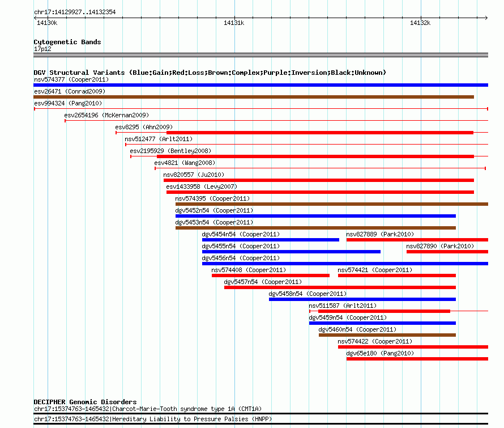Image resolution: width=504 pixels, height=428 pixels.
Task: Click the blue dgv5458n54 gain bar
Action: (362, 299)
